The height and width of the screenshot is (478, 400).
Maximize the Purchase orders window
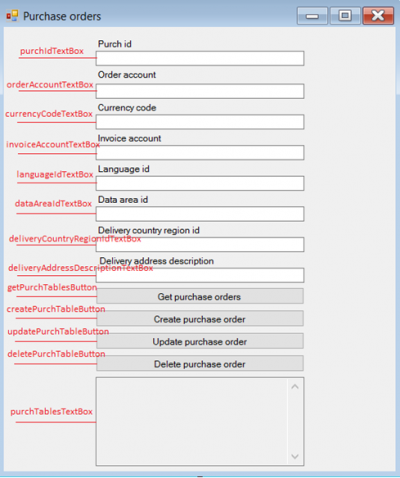click(x=345, y=16)
